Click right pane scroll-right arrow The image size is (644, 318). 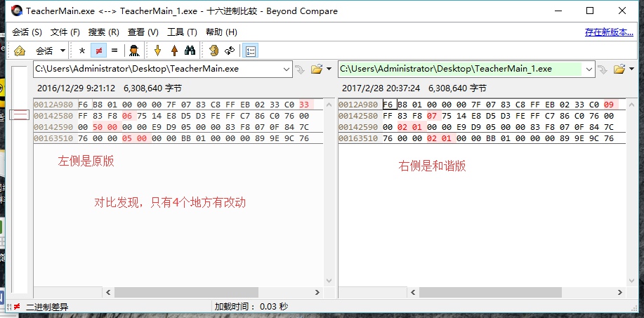620,292
